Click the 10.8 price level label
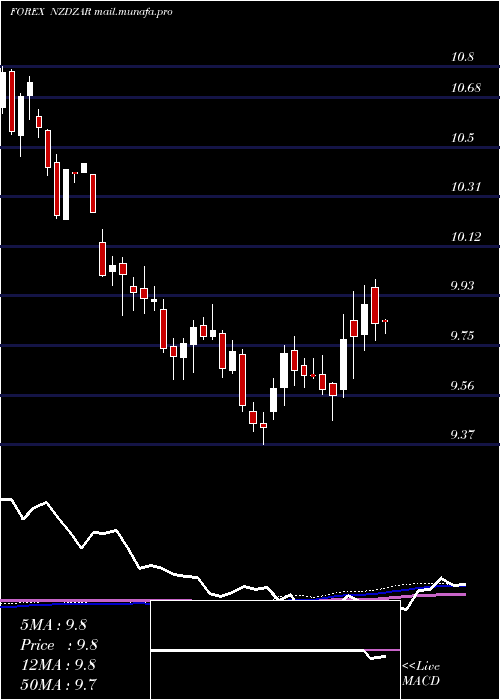 [463, 57]
